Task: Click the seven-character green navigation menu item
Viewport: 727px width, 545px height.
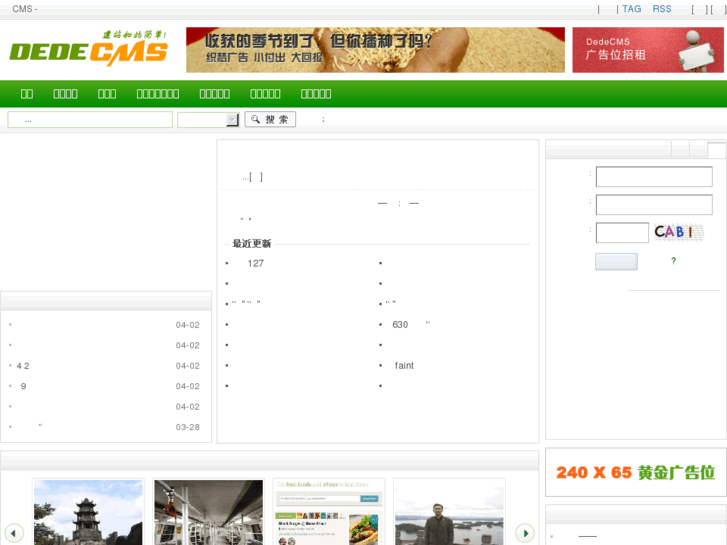Action: click(158, 94)
